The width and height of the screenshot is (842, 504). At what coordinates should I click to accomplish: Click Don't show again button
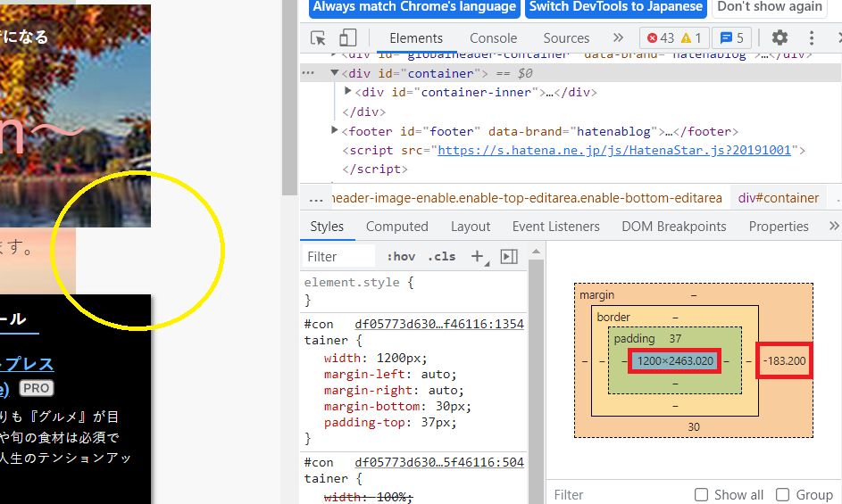pyautogui.click(x=770, y=7)
